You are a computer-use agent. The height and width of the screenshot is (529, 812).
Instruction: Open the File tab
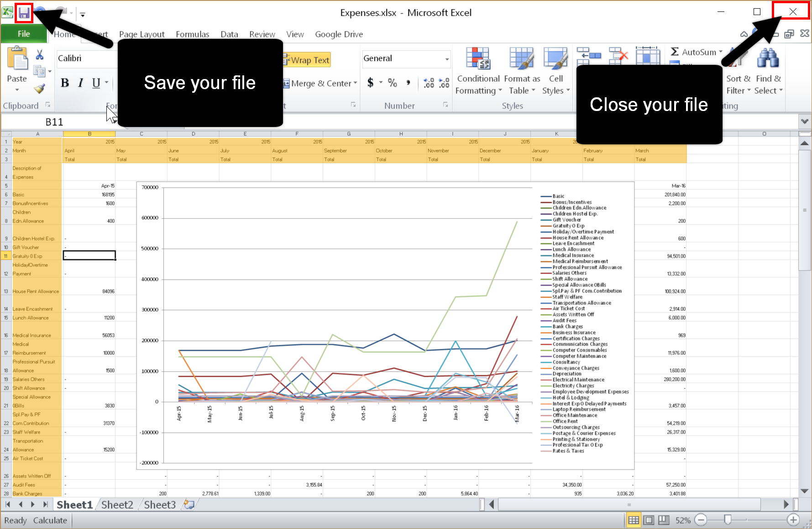point(24,34)
